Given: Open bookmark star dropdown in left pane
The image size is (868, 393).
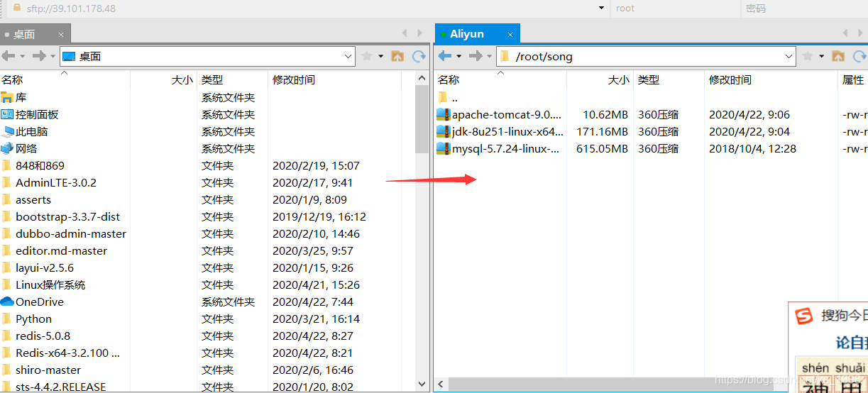Looking at the screenshot, I should (x=380, y=56).
